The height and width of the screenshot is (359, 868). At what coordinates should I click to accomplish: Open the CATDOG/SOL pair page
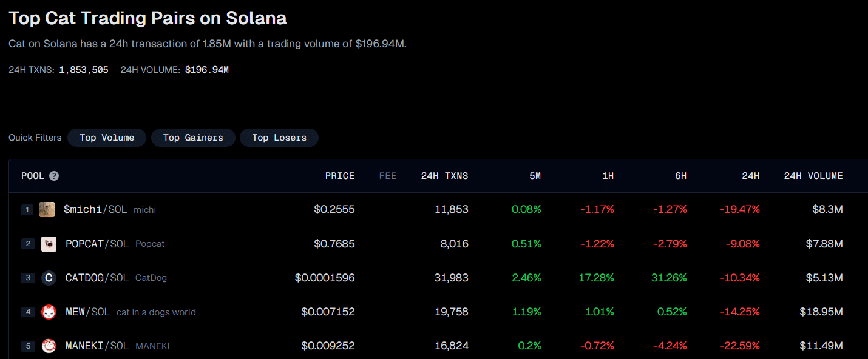97,278
